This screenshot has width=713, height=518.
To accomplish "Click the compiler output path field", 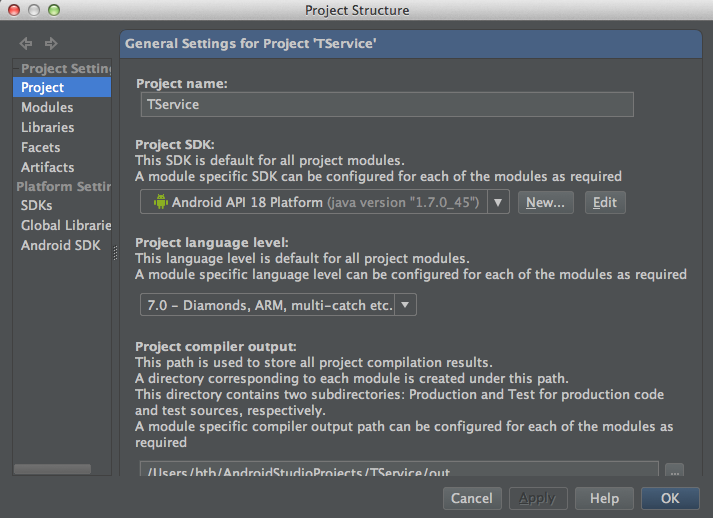I will 399,469.
